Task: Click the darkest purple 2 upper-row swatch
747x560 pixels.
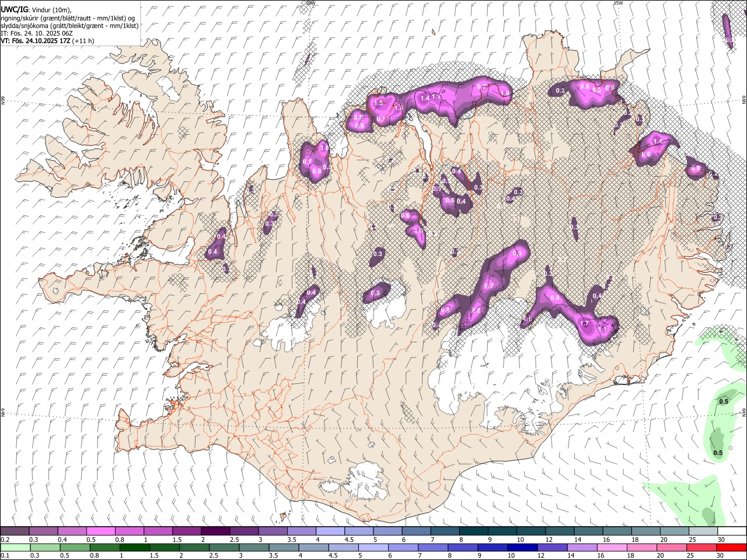Action: (x=215, y=531)
